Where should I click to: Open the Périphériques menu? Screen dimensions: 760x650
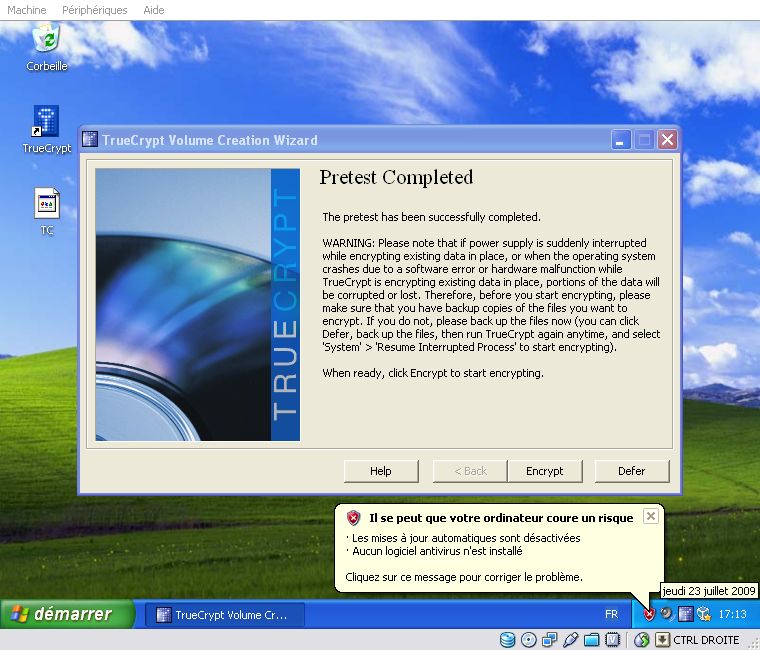[x=95, y=10]
